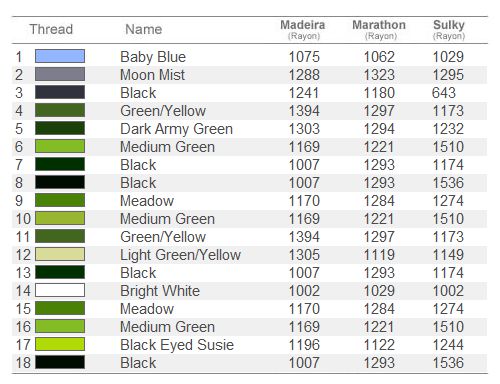Click the Black name in row 18
The image size is (500, 384).
[x=138, y=363]
